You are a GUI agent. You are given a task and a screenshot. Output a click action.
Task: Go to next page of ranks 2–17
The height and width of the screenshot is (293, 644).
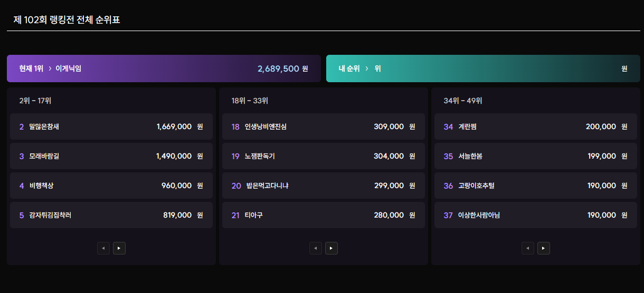119,248
